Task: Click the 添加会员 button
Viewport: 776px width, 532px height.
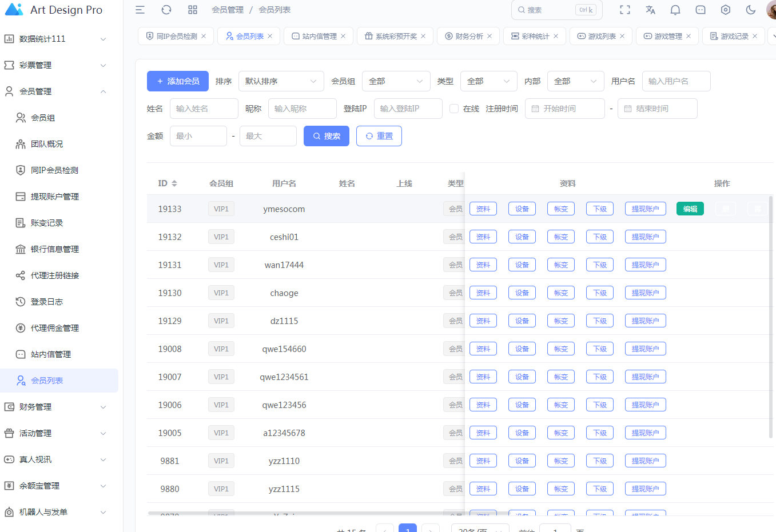Action: (x=178, y=81)
